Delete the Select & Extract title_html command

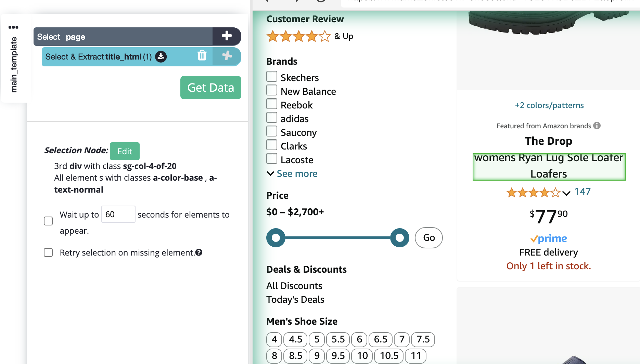(202, 55)
